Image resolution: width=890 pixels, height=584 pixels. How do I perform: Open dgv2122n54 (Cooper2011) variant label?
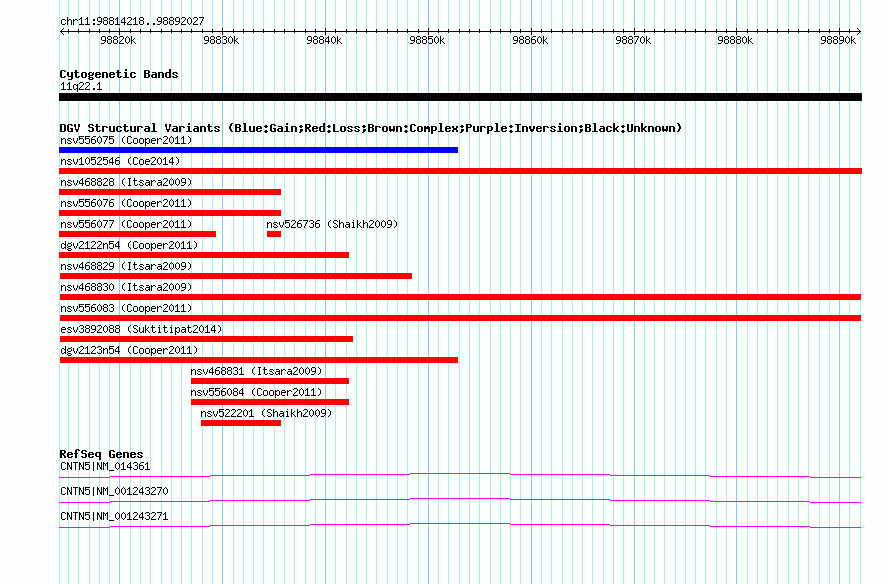pos(129,245)
